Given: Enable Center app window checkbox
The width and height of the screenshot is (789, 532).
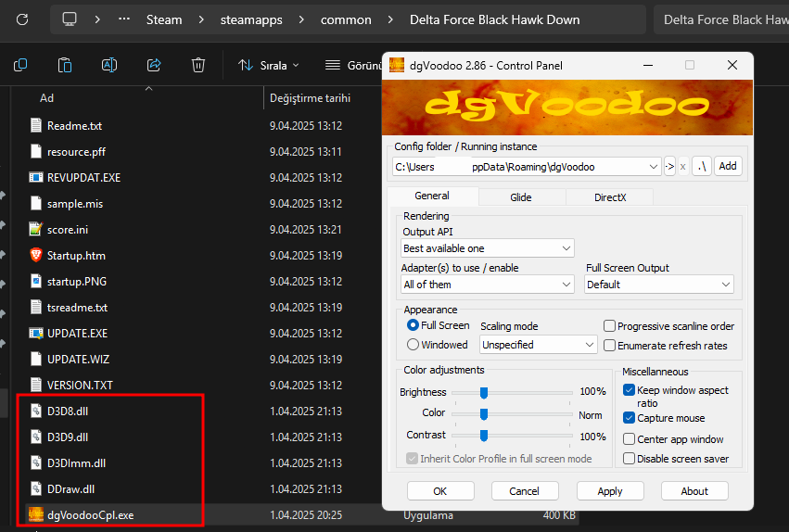Looking at the screenshot, I should pos(629,439).
